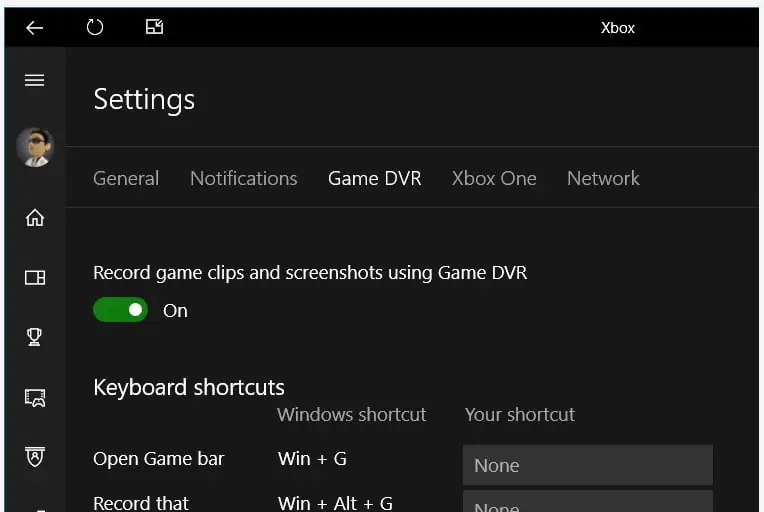Switch to the Network tab
This screenshot has width=764, height=512.
pos(603,178)
